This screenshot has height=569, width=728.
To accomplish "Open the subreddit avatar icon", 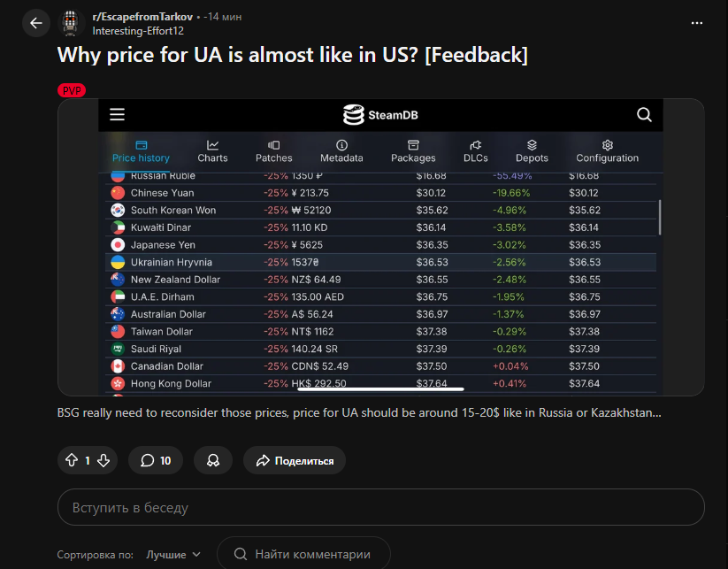I will tap(72, 23).
